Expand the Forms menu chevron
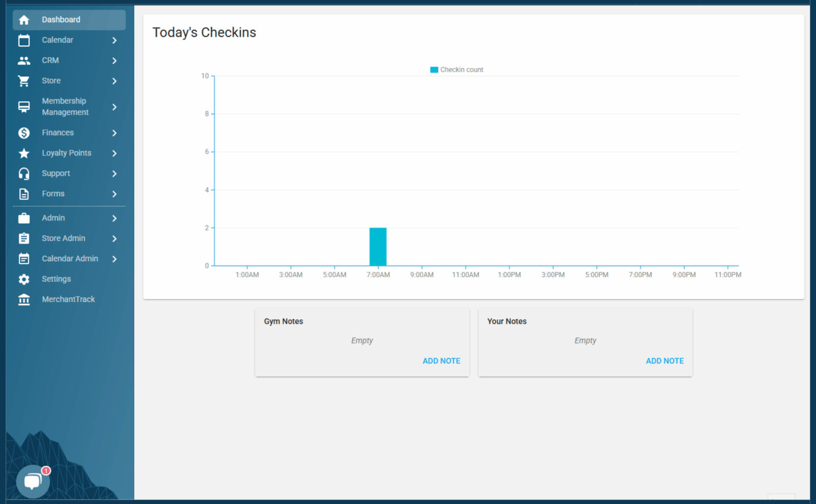Screen dimensions: 816x504 114,194
